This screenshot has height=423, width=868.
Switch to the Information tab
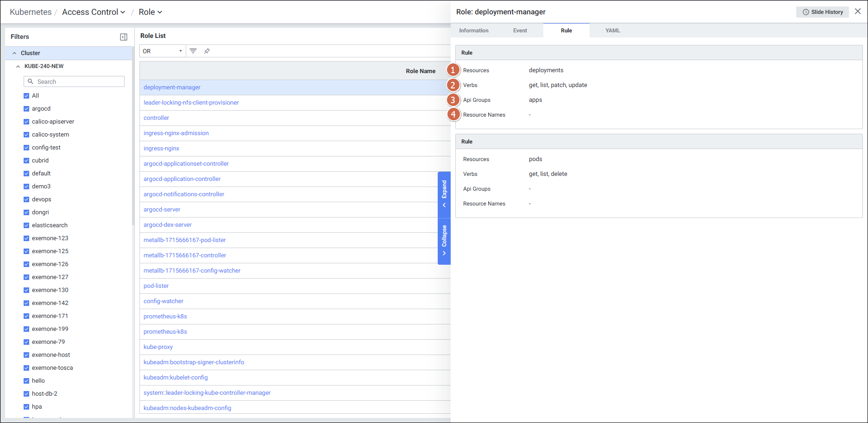tap(473, 31)
